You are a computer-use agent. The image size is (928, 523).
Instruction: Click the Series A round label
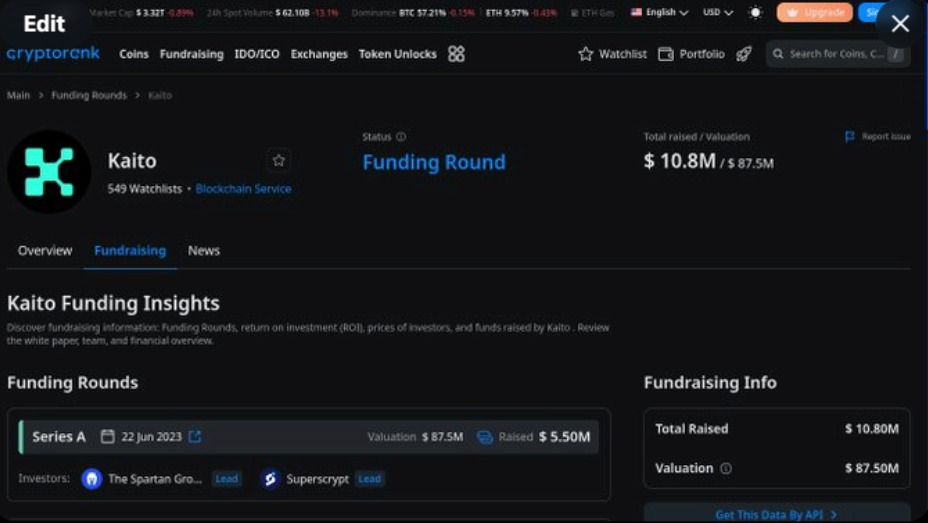click(x=59, y=437)
